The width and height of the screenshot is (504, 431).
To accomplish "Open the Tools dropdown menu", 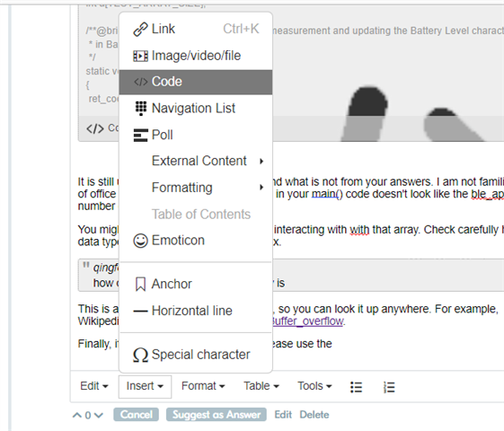I will click(x=314, y=386).
